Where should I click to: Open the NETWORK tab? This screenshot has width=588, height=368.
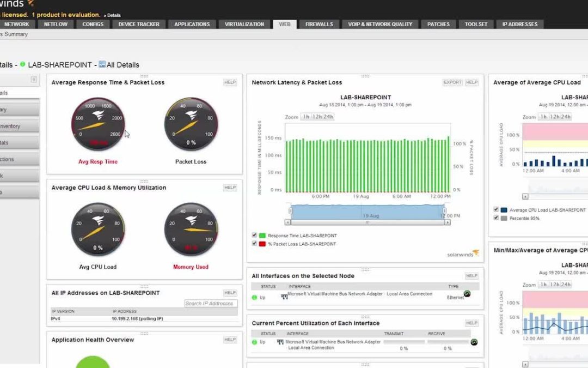[x=16, y=24]
